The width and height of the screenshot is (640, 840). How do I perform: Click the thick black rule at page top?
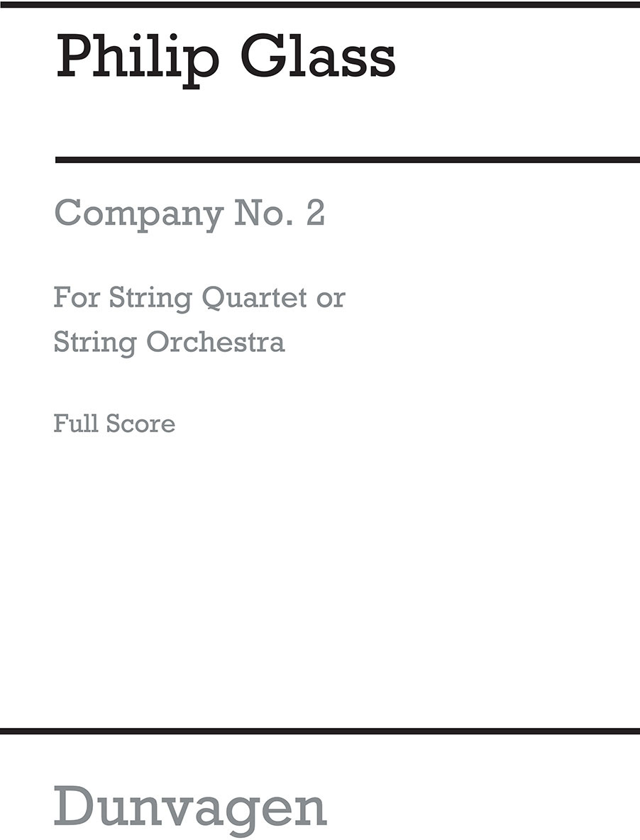320,4
